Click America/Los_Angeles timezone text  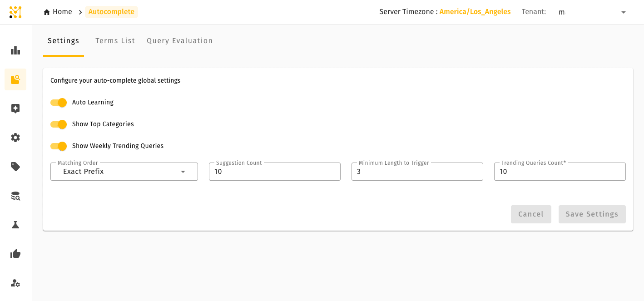point(475,12)
